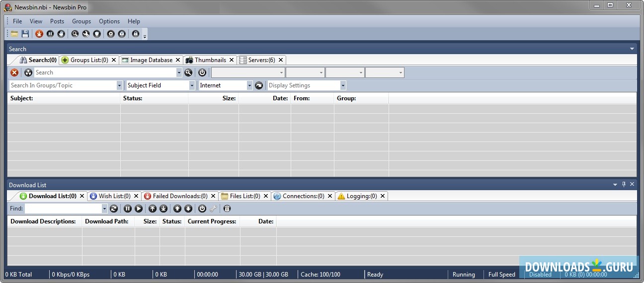Open the View menu

[x=36, y=21]
